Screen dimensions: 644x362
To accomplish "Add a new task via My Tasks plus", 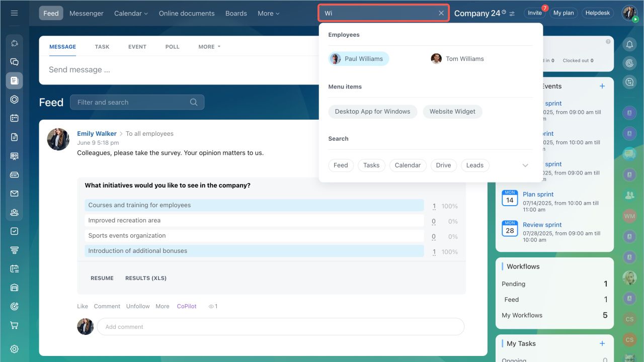I will 602,343.
